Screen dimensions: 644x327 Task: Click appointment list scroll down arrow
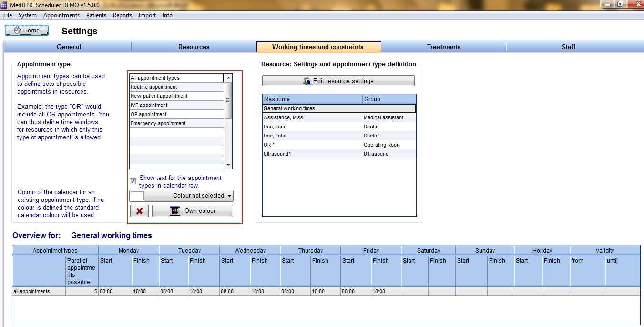228,165
